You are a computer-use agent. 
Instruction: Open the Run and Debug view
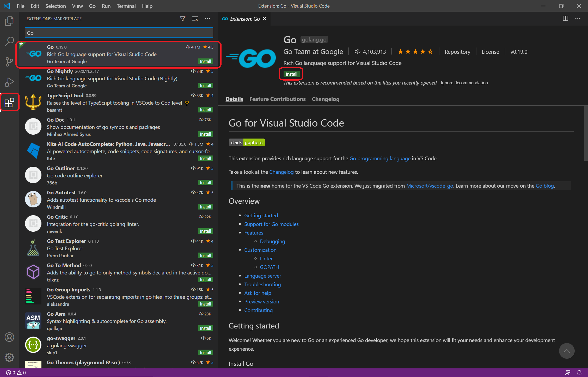9,82
